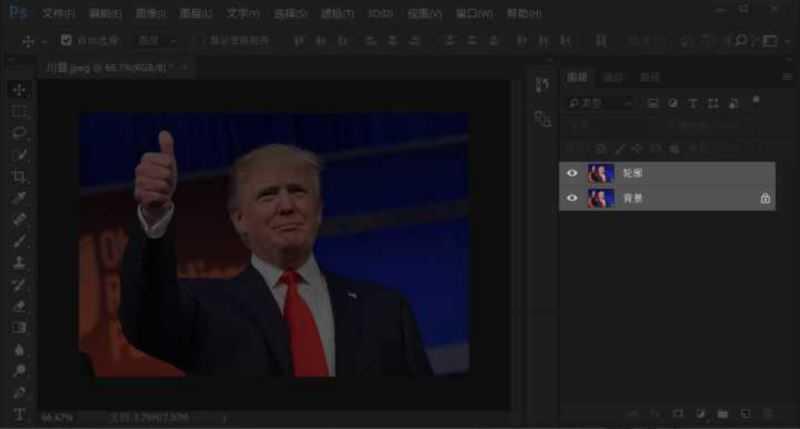Click the top layer thumbnail

(x=601, y=173)
